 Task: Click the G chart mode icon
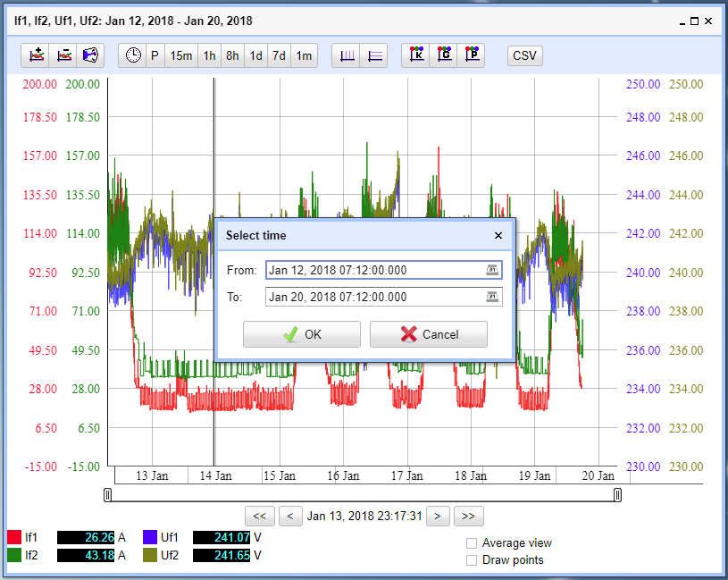444,55
